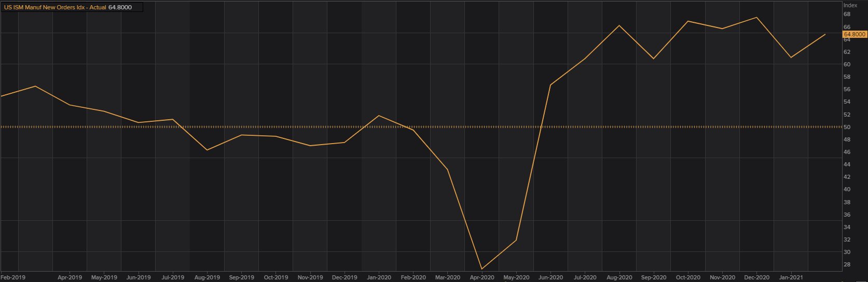Select the last data point of the line
The image size is (868, 282).
[x=825, y=34]
